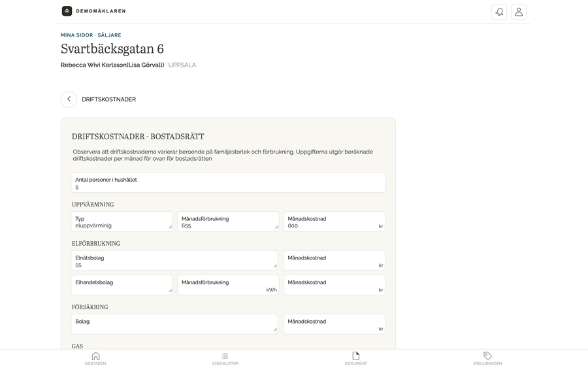Go to the Erbjudanden tab
Viewport: 588px width, 368px height.
click(x=487, y=359)
